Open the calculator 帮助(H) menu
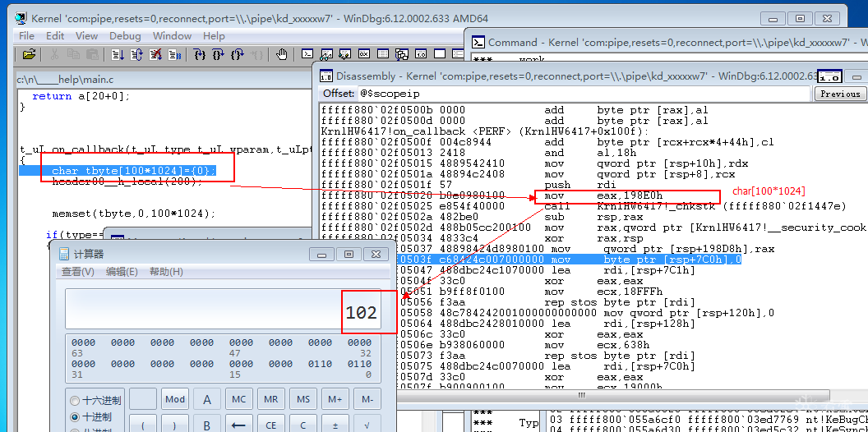 166,272
